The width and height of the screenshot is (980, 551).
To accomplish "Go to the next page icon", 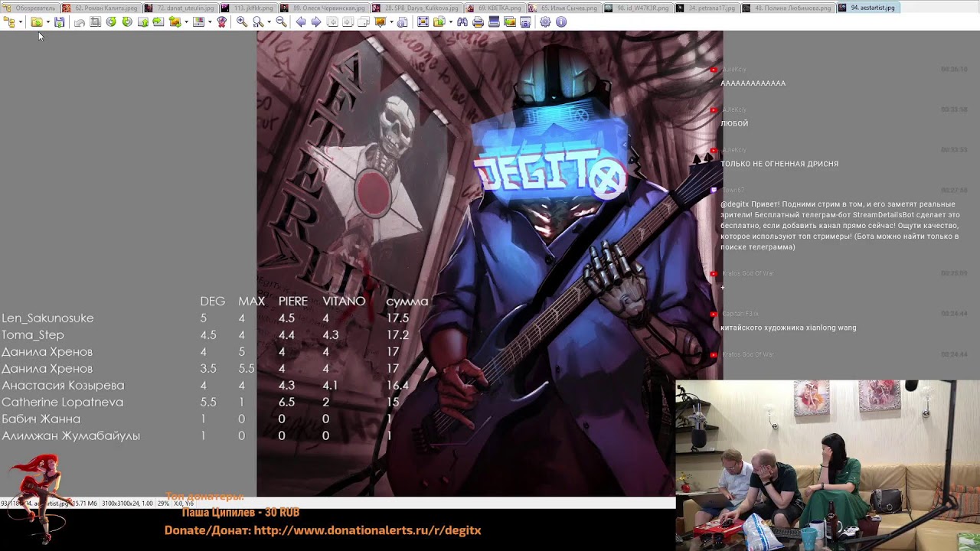I will [x=348, y=22].
